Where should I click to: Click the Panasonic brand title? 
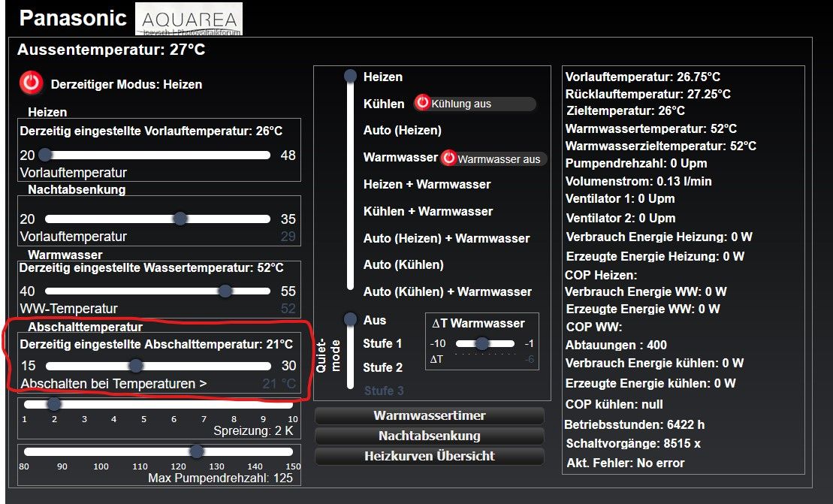[74, 18]
